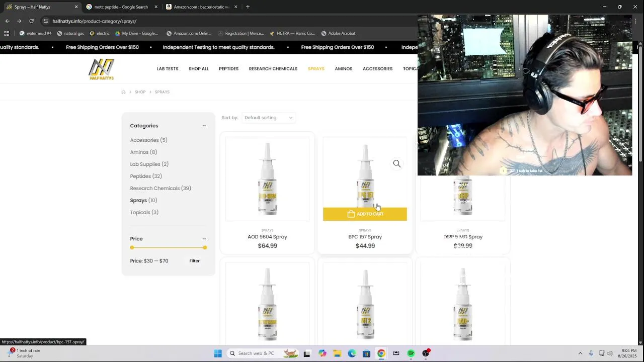This screenshot has height=362, width=644.
Task: Show hidden system tray icons
Action: [580, 353]
